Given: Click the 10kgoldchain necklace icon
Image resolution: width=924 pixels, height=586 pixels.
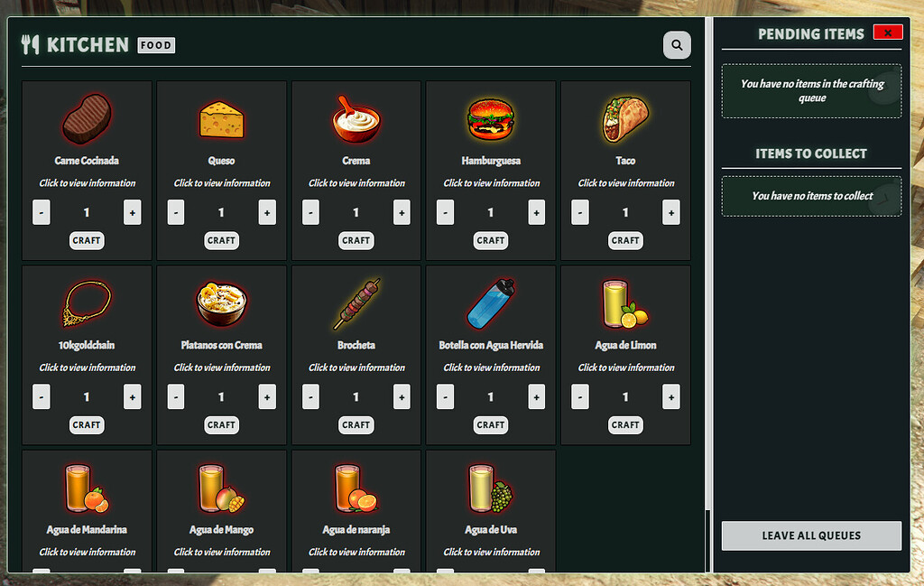Looking at the screenshot, I should pyautogui.click(x=87, y=303).
